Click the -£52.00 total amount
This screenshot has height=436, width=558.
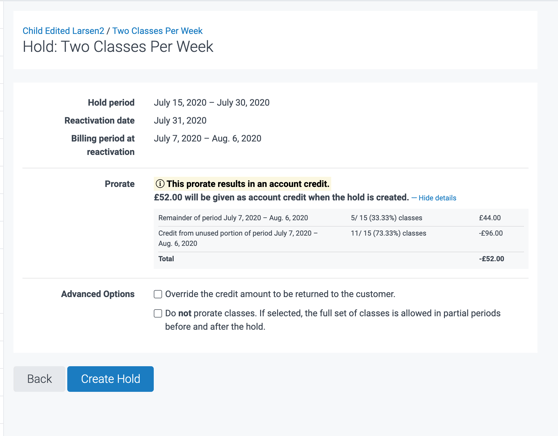(x=491, y=259)
